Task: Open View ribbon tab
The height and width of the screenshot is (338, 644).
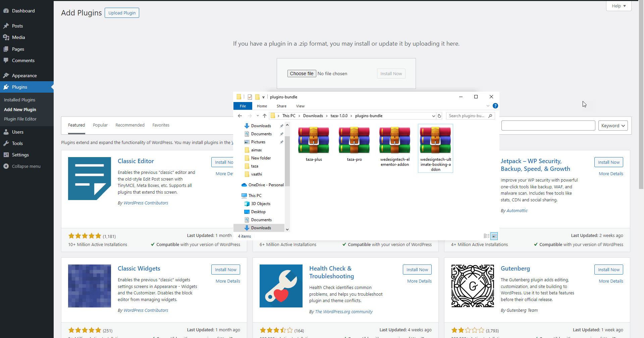Action: (300, 106)
